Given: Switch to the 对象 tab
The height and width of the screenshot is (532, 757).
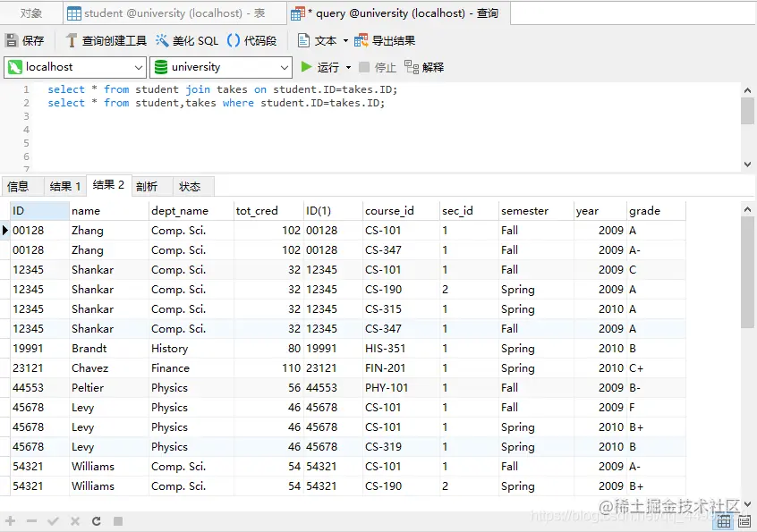Looking at the screenshot, I should (31, 13).
